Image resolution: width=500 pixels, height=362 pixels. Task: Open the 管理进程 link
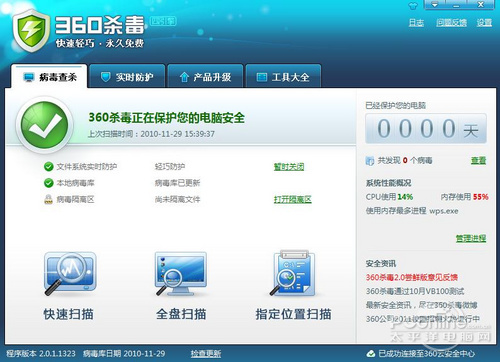click(471, 238)
